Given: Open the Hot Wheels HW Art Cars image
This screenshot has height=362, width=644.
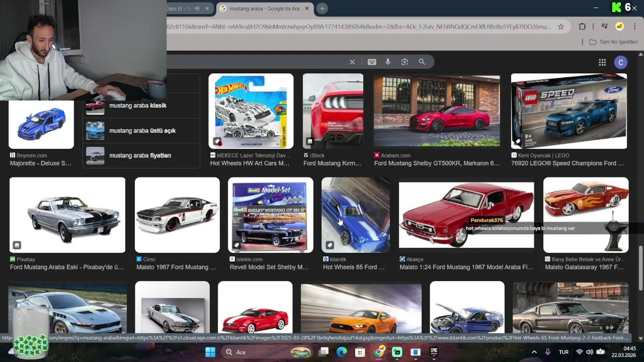Looking at the screenshot, I should [x=251, y=111].
